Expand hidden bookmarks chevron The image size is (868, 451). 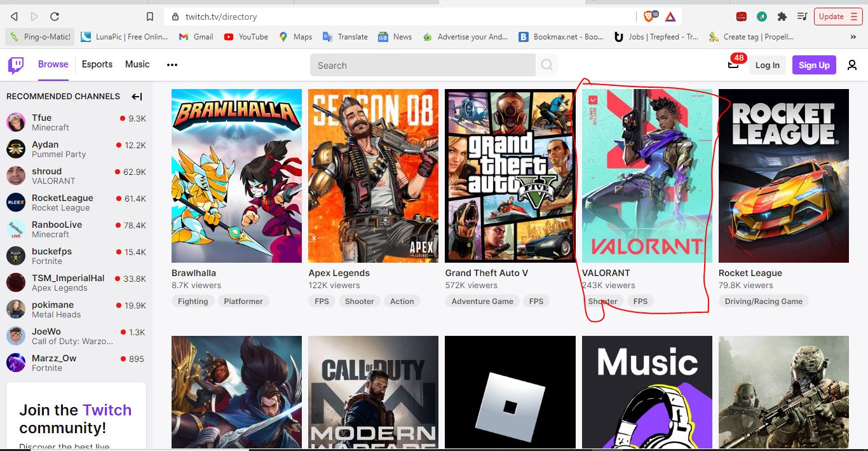(853, 37)
